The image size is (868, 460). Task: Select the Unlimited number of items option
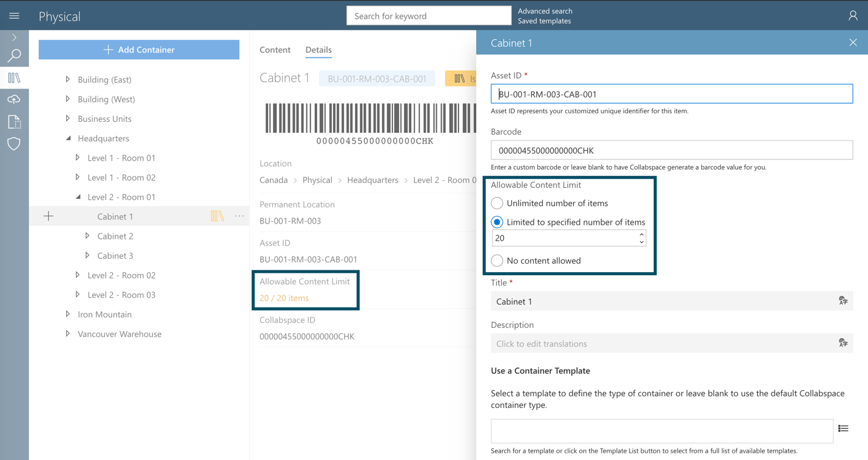click(x=497, y=203)
